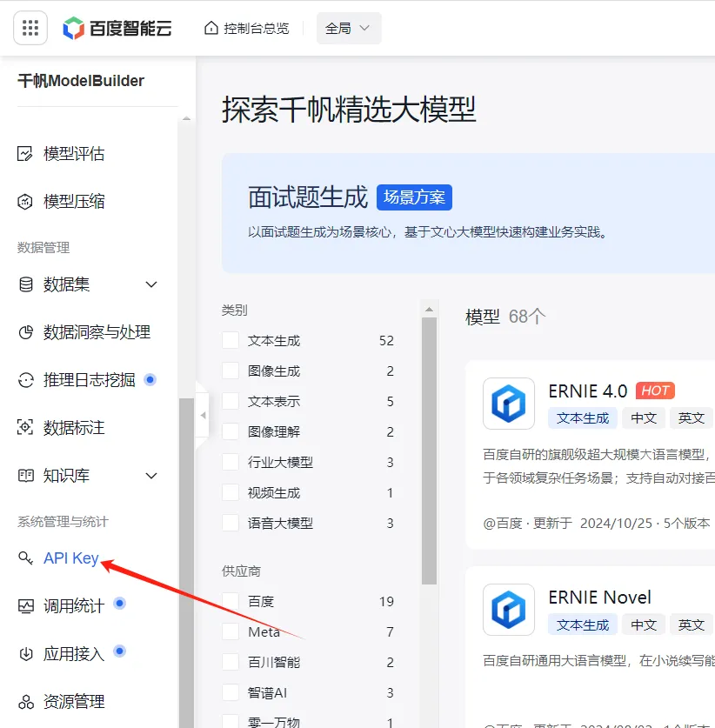Click the sidebar vertical scrollbar thumb

(186, 563)
